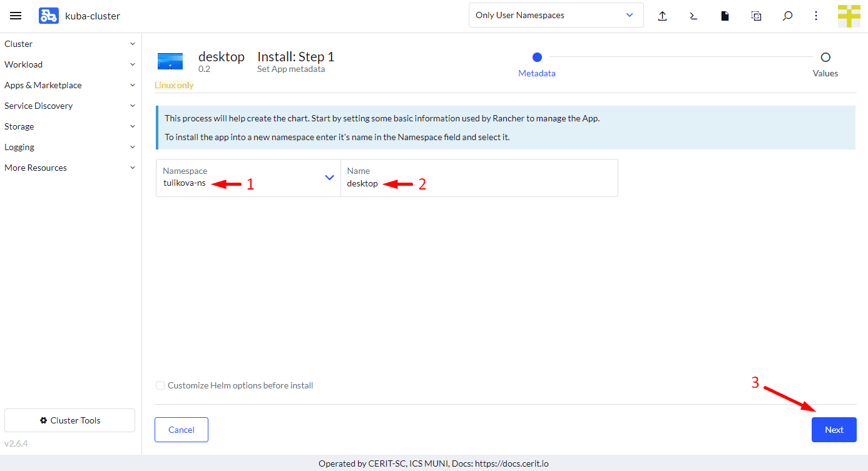Open the kubectl shell icon
868x471 pixels.
pos(693,16)
